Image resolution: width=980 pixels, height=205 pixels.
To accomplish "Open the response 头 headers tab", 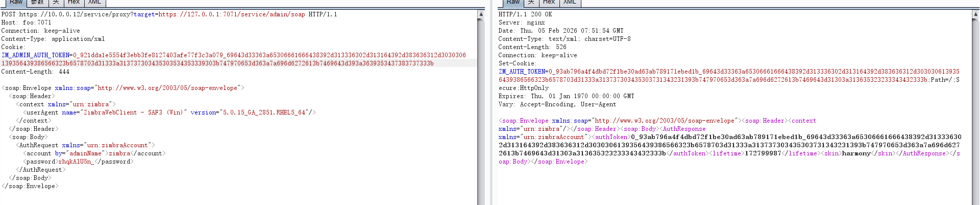I will click(531, 3).
